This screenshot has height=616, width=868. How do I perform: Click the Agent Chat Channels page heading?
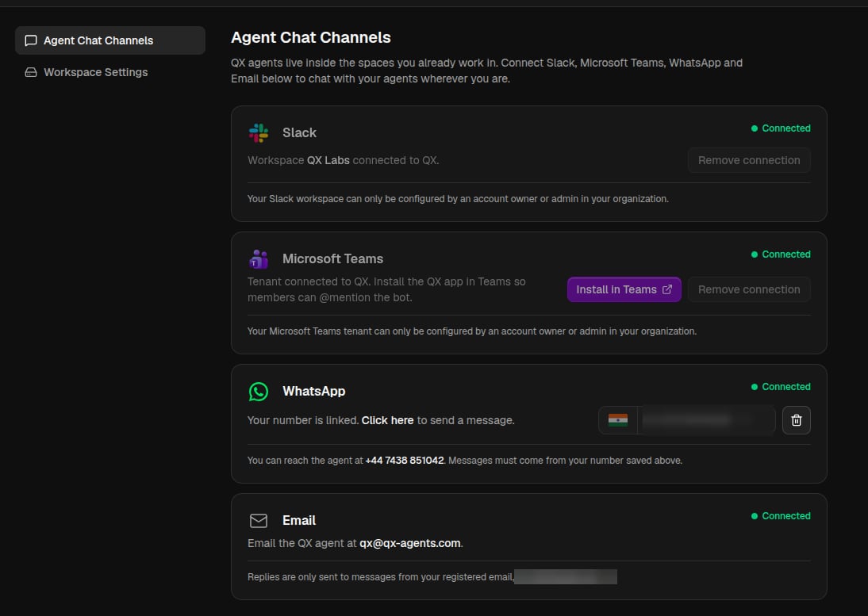click(310, 37)
